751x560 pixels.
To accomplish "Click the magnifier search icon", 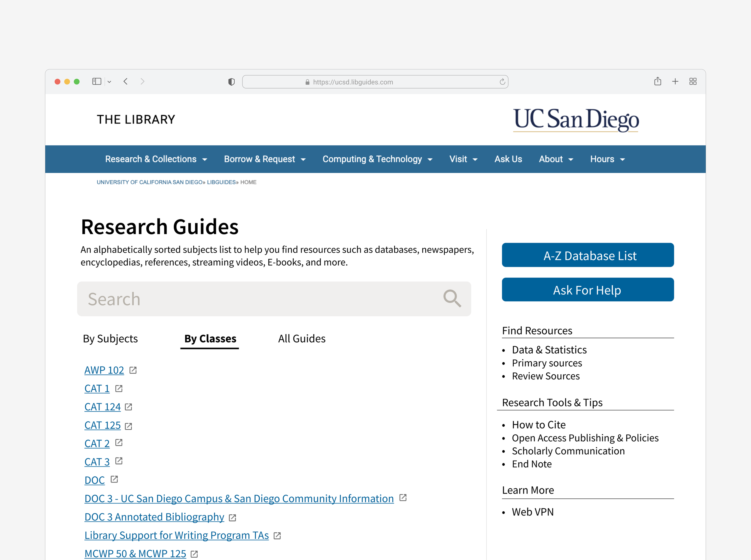I will [452, 298].
